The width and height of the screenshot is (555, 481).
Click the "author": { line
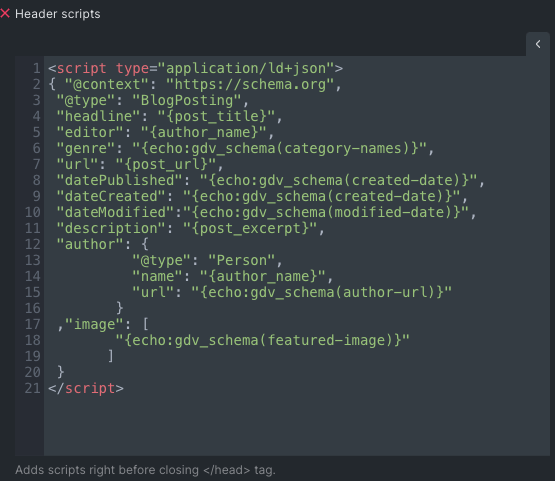tap(103, 244)
